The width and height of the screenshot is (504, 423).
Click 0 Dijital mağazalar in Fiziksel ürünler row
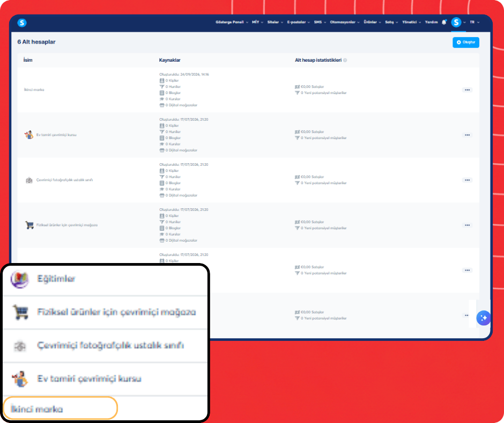pyautogui.click(x=179, y=240)
